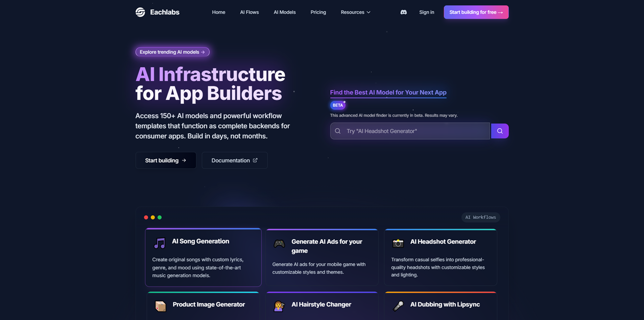The height and width of the screenshot is (320, 644).
Task: Click the Access 150+ AI models paragraph
Action: [x=213, y=126]
